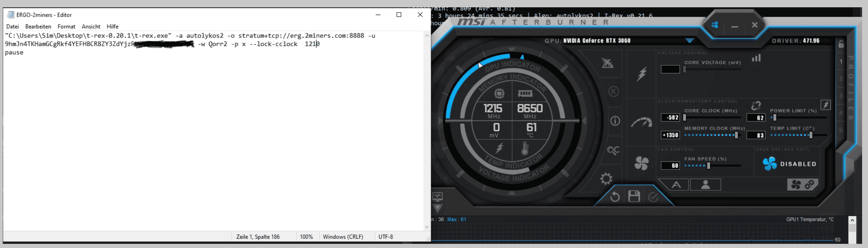The image size is (868, 248).
Task: Select profile slot 5
Action: pos(841,130)
